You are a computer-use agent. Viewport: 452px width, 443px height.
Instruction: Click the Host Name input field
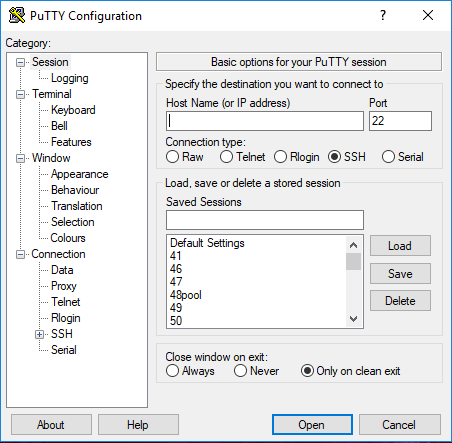click(x=265, y=121)
